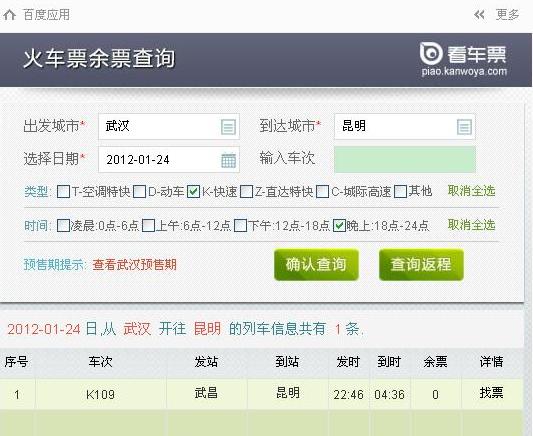Click arrival station 昆明 in K109 row
The width and height of the screenshot is (533, 436).
288,393
